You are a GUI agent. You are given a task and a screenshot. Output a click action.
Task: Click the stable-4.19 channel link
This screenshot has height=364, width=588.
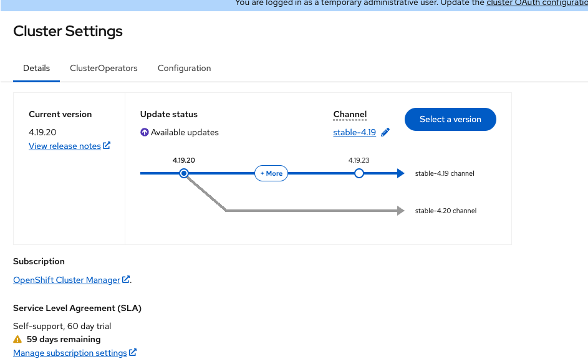pos(355,132)
